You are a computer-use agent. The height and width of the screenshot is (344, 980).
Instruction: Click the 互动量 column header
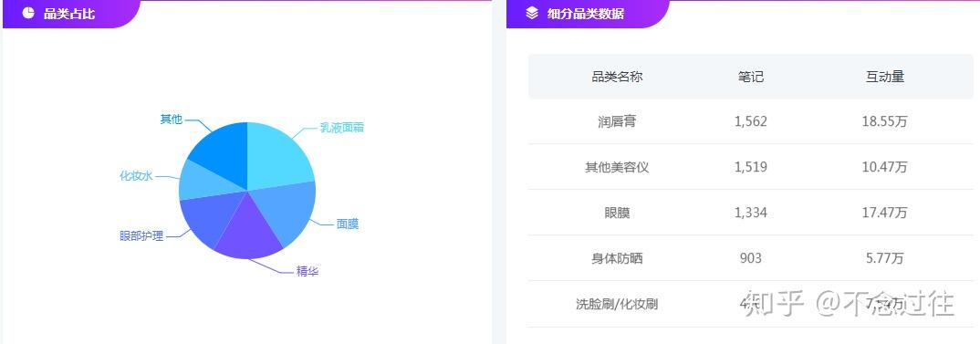pos(884,77)
